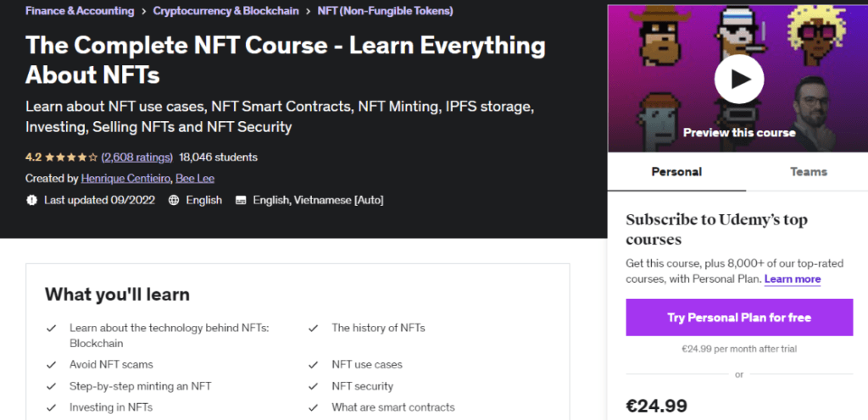Viewport: 868px width, 420px height.
Task: Click the last updated alert icon
Action: (x=31, y=200)
